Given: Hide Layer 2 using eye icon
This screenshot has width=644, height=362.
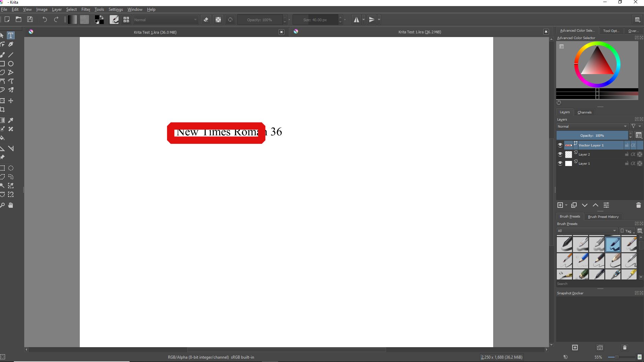Looking at the screenshot, I should pos(560,154).
